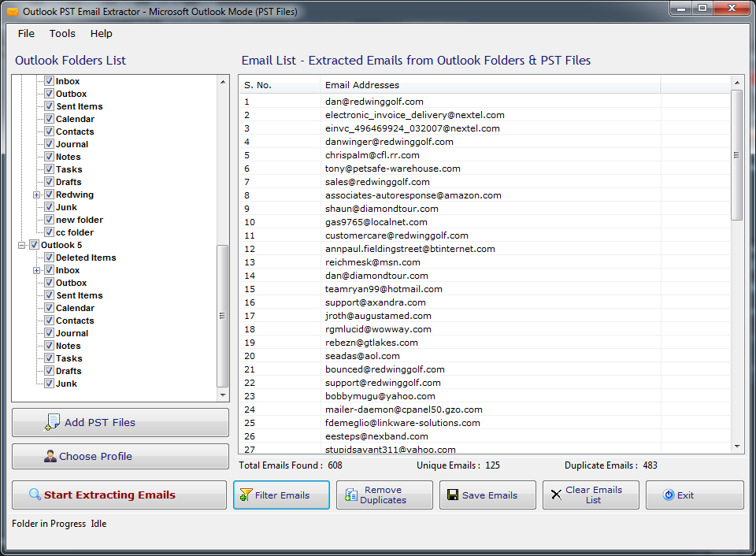Viewport: 756px width, 556px height.
Task: Click the funnel icon on Filter Emails
Action: 246,495
